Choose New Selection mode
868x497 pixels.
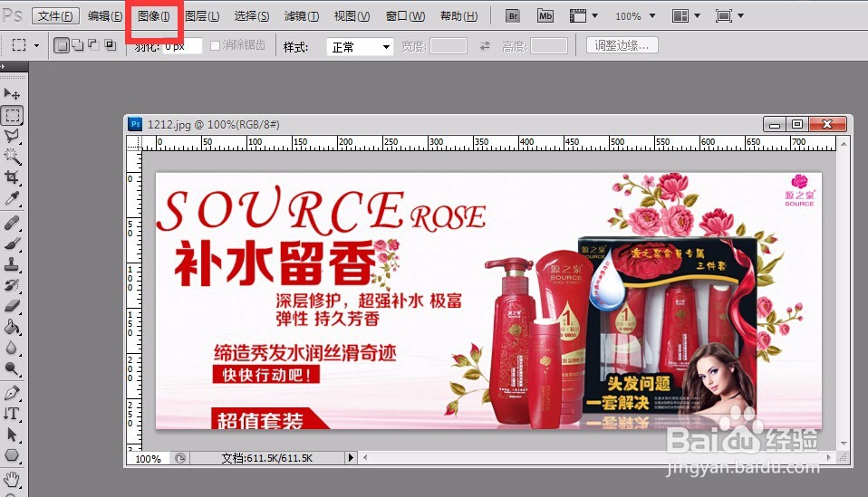(x=62, y=45)
